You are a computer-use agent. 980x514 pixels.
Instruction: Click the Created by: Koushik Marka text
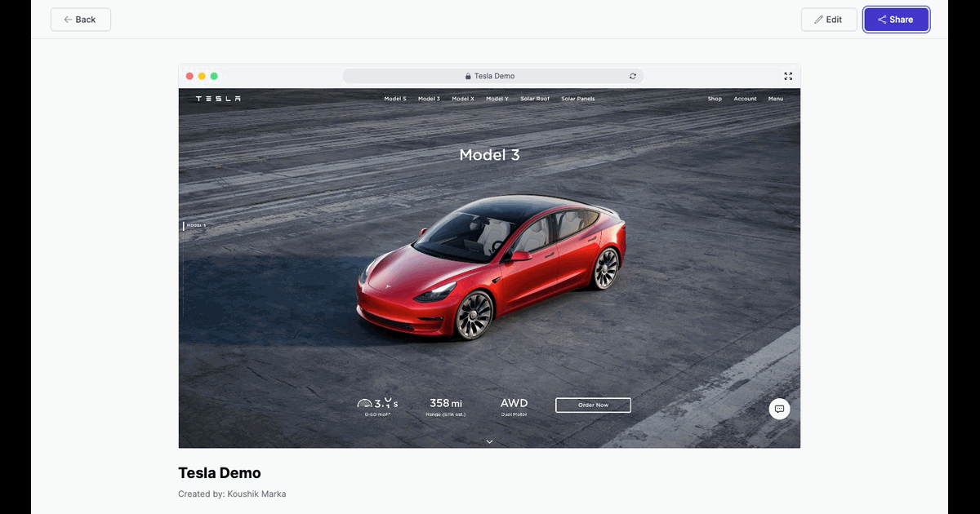click(232, 494)
